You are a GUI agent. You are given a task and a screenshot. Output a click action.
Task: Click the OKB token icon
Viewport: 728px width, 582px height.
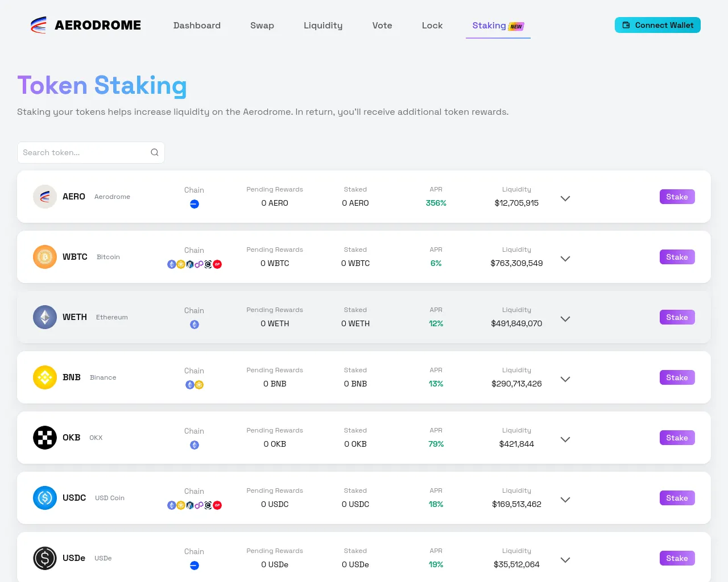point(45,438)
